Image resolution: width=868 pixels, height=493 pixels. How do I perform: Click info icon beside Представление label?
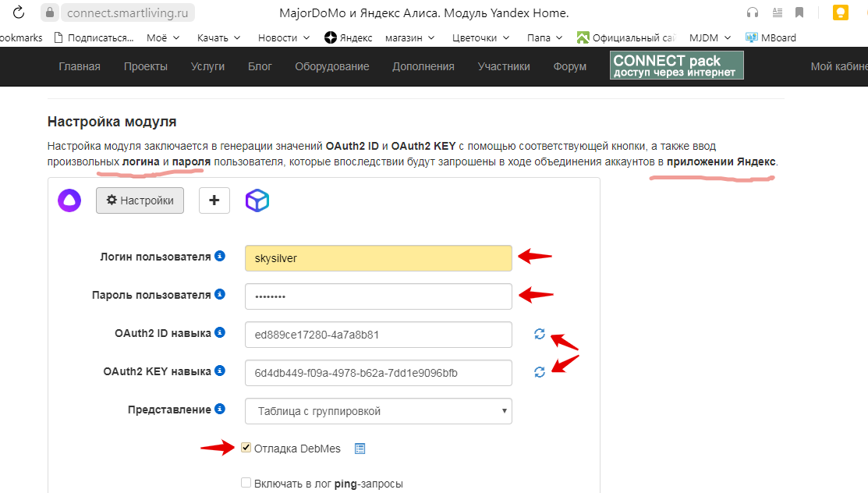[x=220, y=410]
